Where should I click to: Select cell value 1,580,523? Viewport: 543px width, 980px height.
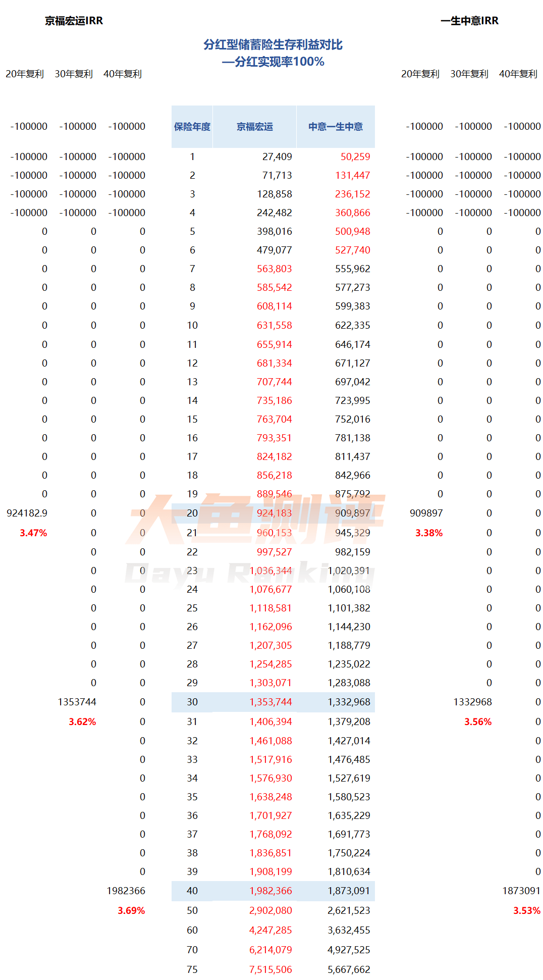(349, 797)
